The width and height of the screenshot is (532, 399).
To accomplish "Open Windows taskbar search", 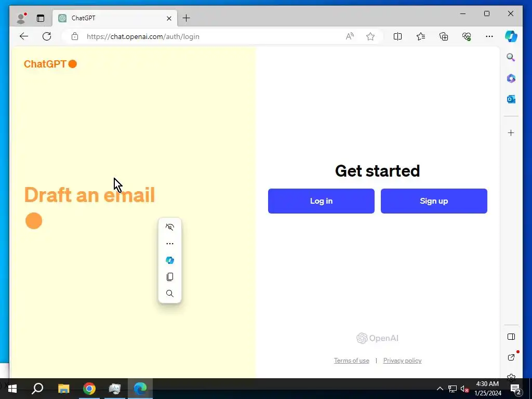I will coord(37,389).
